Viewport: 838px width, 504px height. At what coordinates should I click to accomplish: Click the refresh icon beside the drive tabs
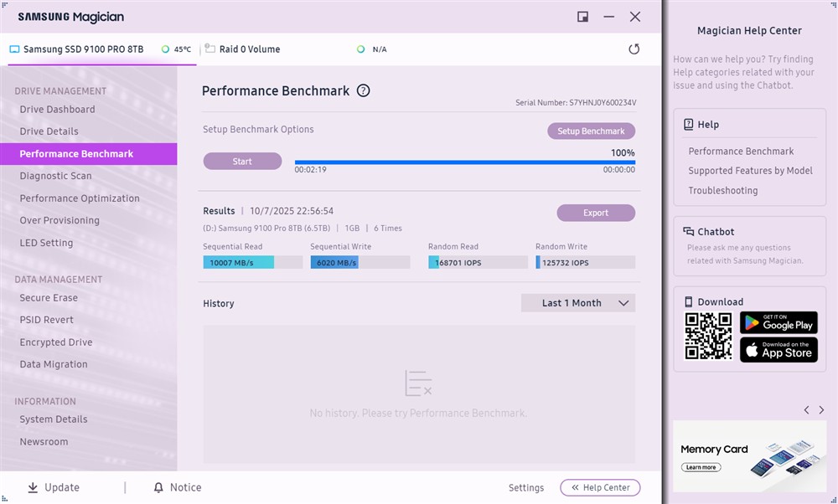coord(634,49)
